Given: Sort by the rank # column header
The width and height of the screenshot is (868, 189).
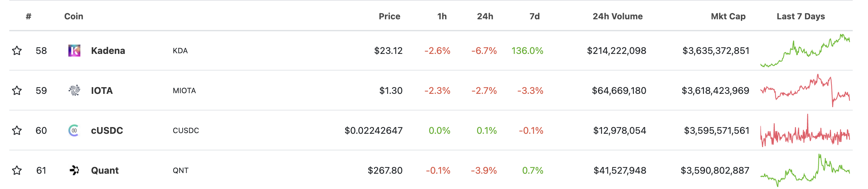Looking at the screenshot, I should tap(29, 16).
